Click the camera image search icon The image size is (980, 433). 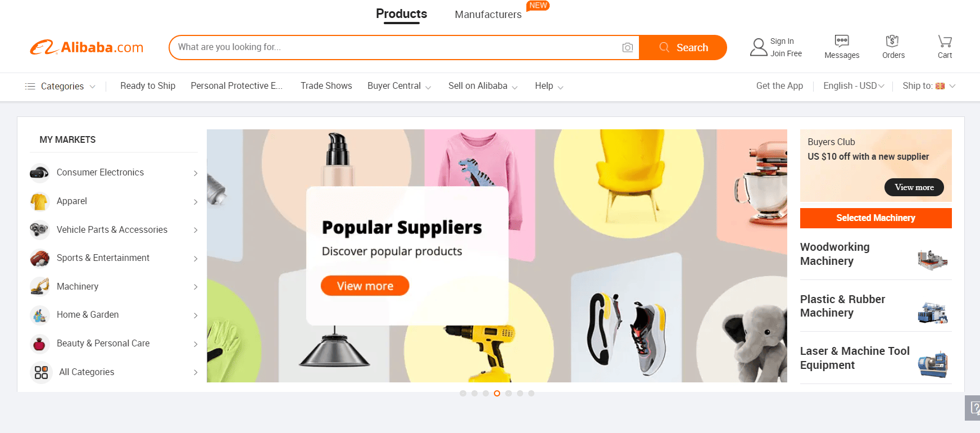pyautogui.click(x=627, y=48)
